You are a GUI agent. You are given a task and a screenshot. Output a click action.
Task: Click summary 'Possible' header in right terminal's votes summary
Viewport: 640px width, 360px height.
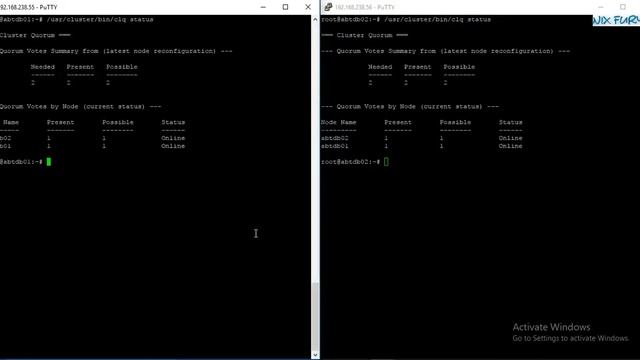pos(459,67)
